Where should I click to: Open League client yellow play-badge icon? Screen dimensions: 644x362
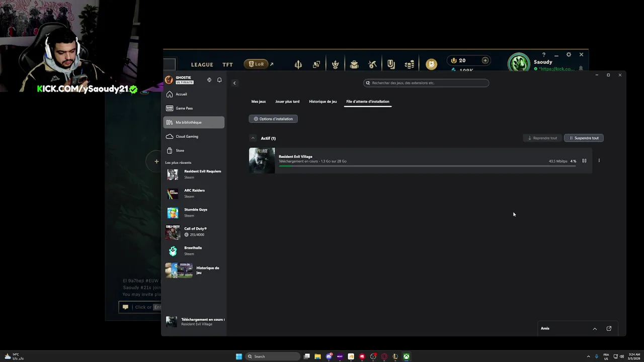(x=431, y=64)
